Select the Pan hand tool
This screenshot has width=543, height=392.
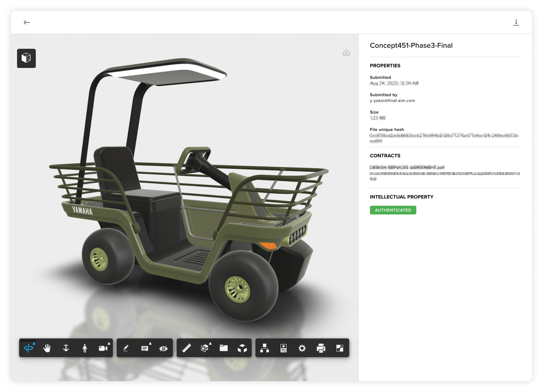(x=47, y=348)
